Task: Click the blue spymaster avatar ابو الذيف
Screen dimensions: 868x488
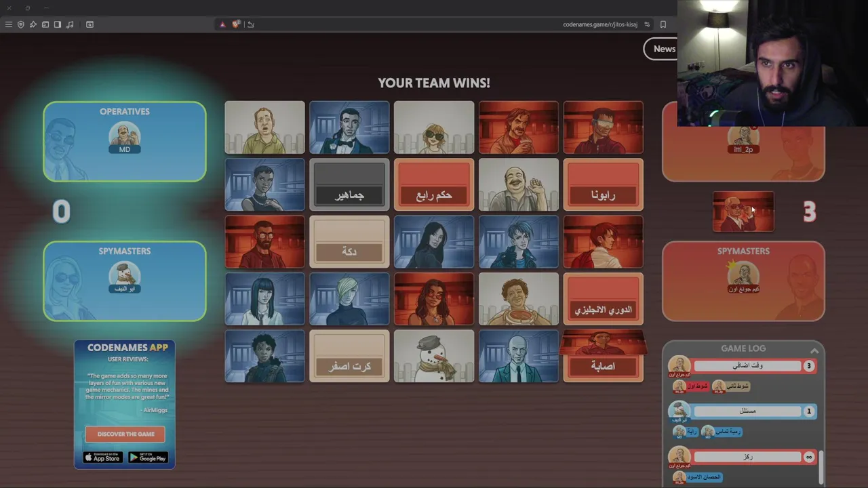Action: 125,277
